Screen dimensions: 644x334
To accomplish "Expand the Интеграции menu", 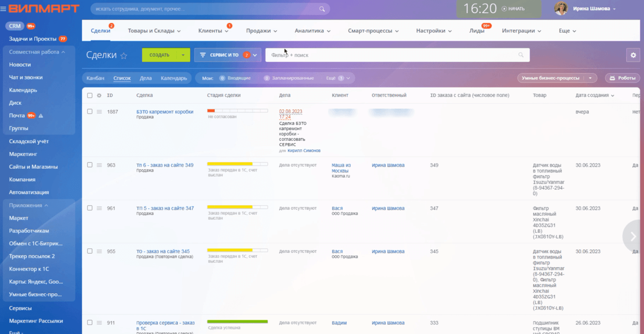I will pyautogui.click(x=521, y=31).
